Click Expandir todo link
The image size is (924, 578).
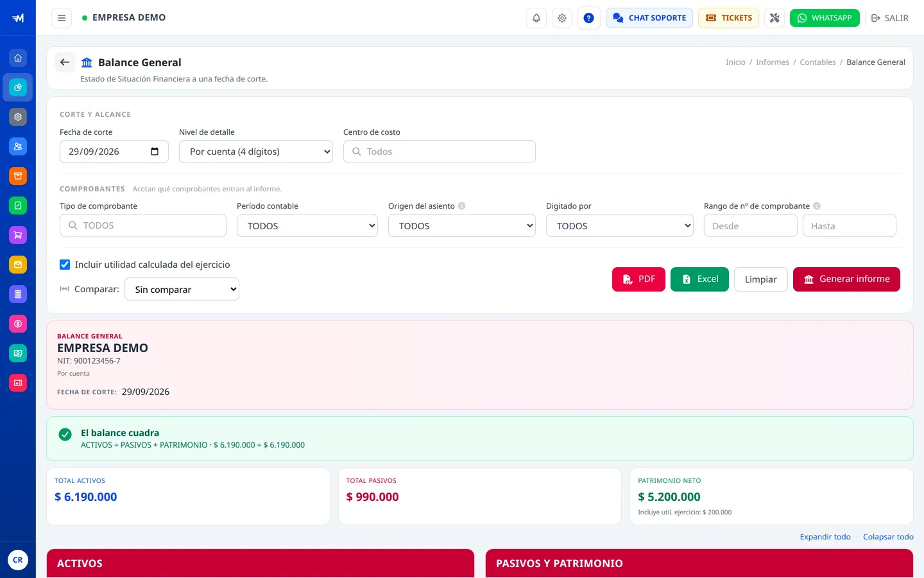click(x=825, y=537)
